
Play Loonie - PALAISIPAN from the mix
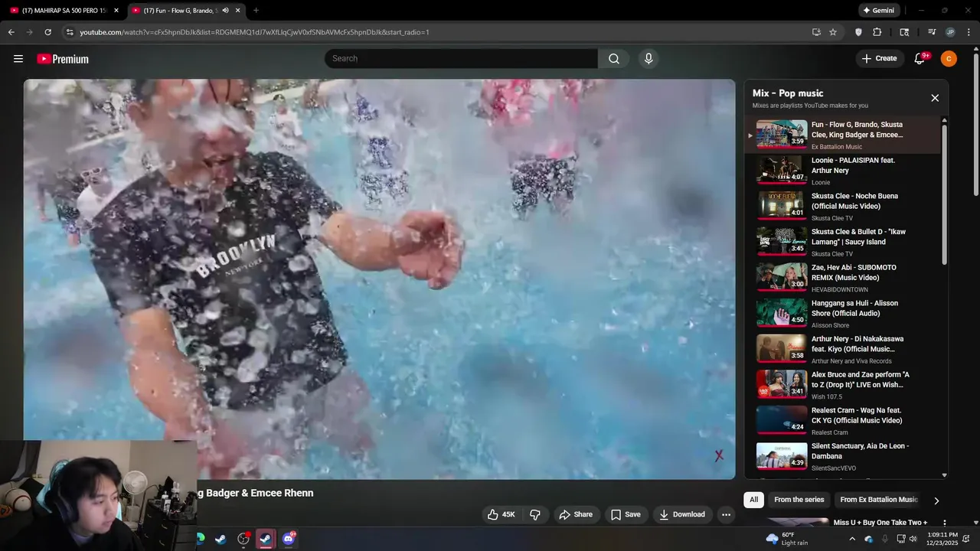[x=842, y=171]
